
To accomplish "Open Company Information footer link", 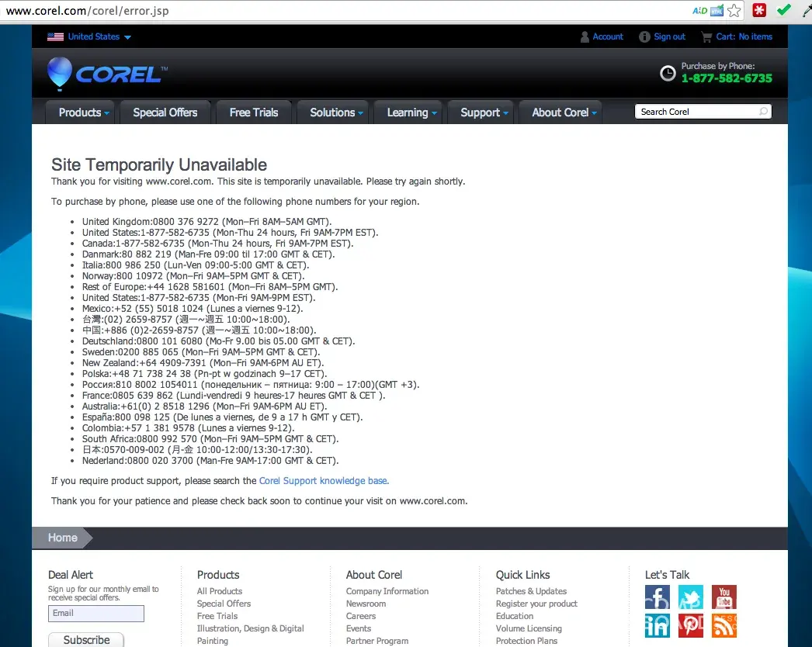I will tap(387, 591).
